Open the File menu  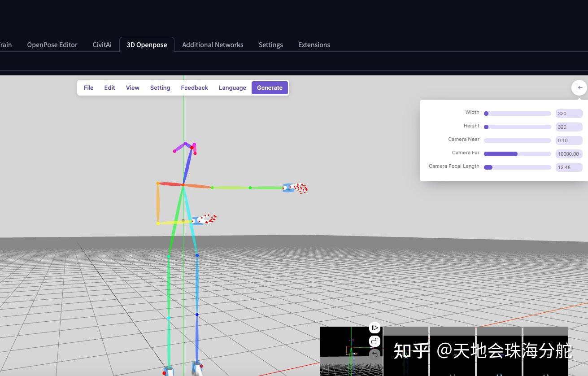point(88,87)
